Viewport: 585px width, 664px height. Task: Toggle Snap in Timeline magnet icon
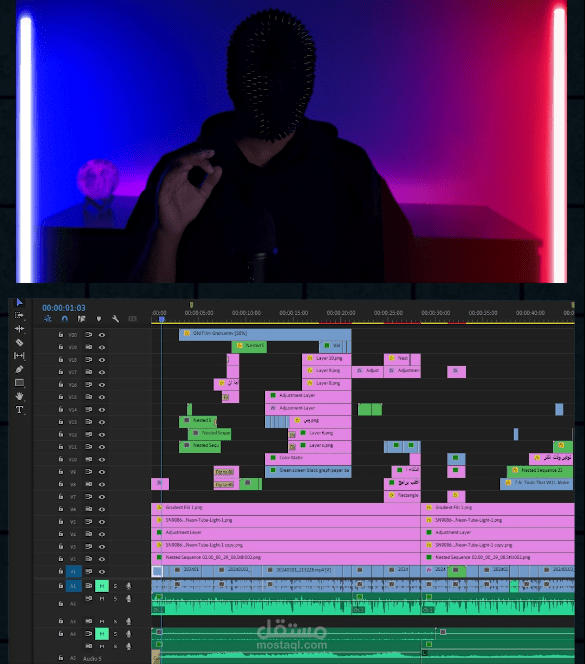pos(64,319)
